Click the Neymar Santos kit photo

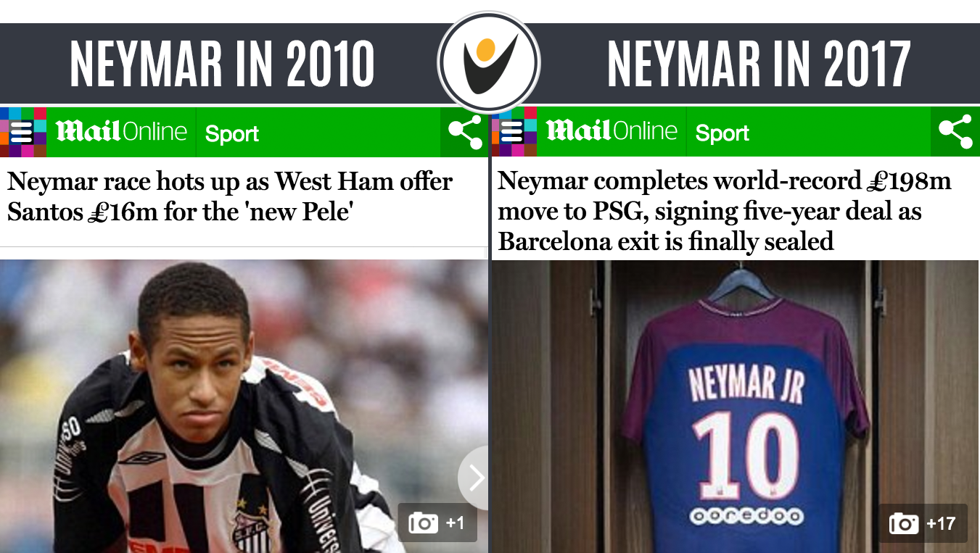(x=244, y=406)
